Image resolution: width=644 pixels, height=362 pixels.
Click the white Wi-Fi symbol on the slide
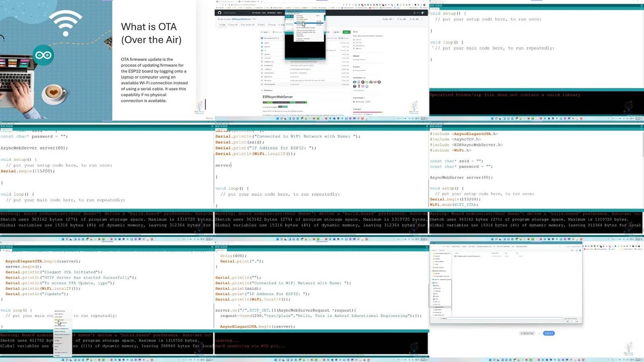click(65, 22)
